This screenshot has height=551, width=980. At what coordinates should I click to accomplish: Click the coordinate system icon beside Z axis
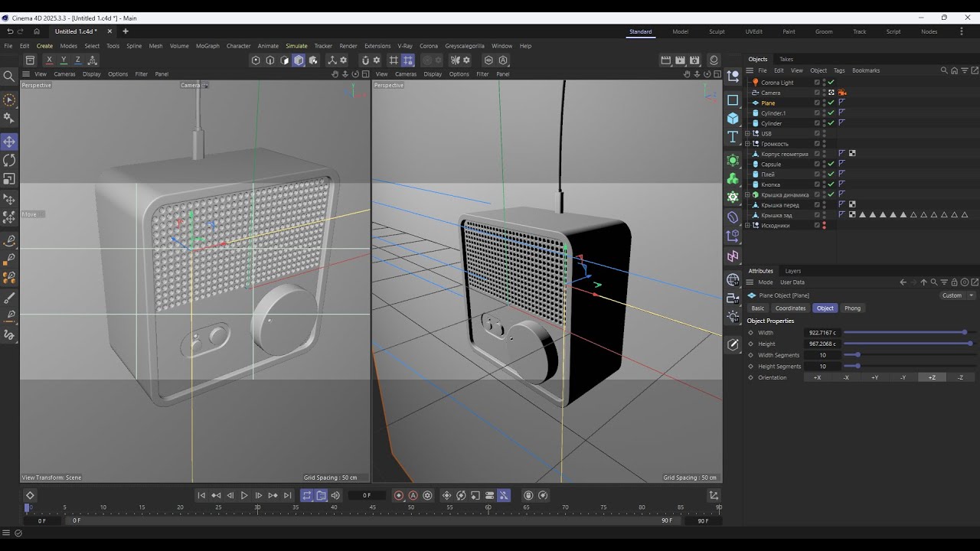[x=91, y=60]
